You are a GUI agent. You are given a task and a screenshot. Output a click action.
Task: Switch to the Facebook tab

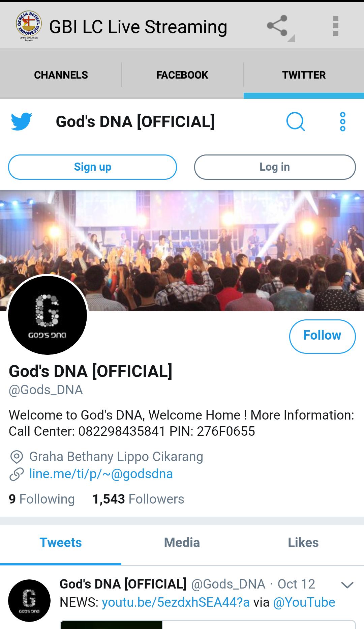182,75
